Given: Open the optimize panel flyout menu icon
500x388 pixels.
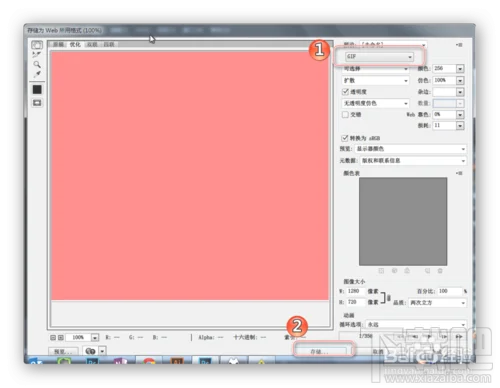Looking at the screenshot, I should pos(460,45).
